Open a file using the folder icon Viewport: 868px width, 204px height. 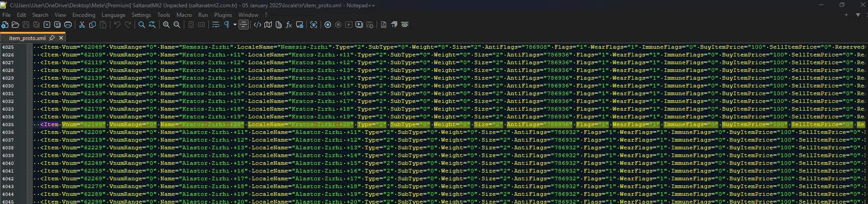[15, 25]
